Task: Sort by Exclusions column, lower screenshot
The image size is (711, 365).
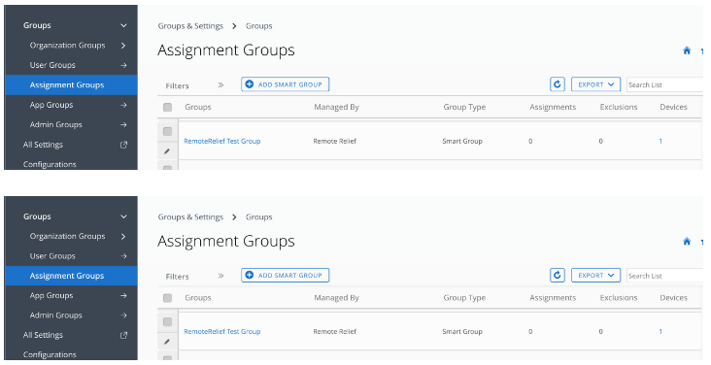Action: click(x=618, y=298)
